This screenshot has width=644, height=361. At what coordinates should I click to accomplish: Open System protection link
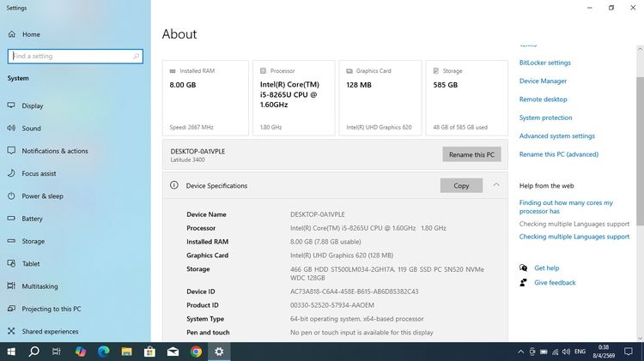click(545, 117)
